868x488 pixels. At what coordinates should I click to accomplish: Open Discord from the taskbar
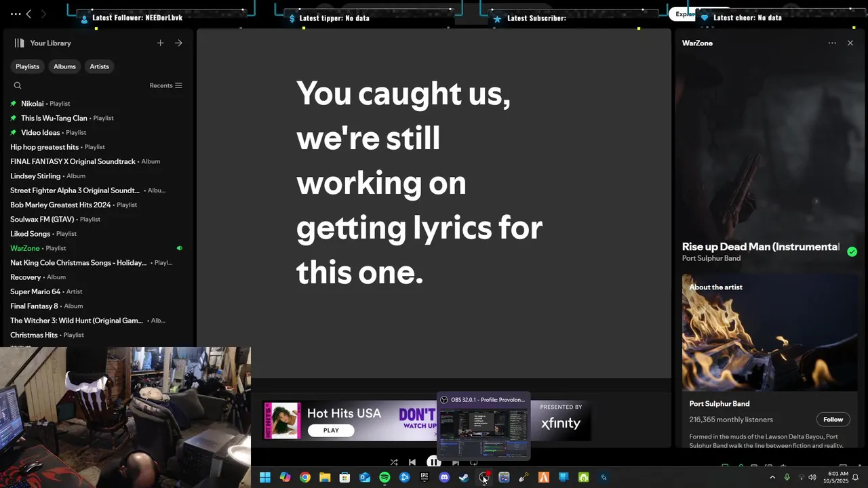pyautogui.click(x=444, y=477)
